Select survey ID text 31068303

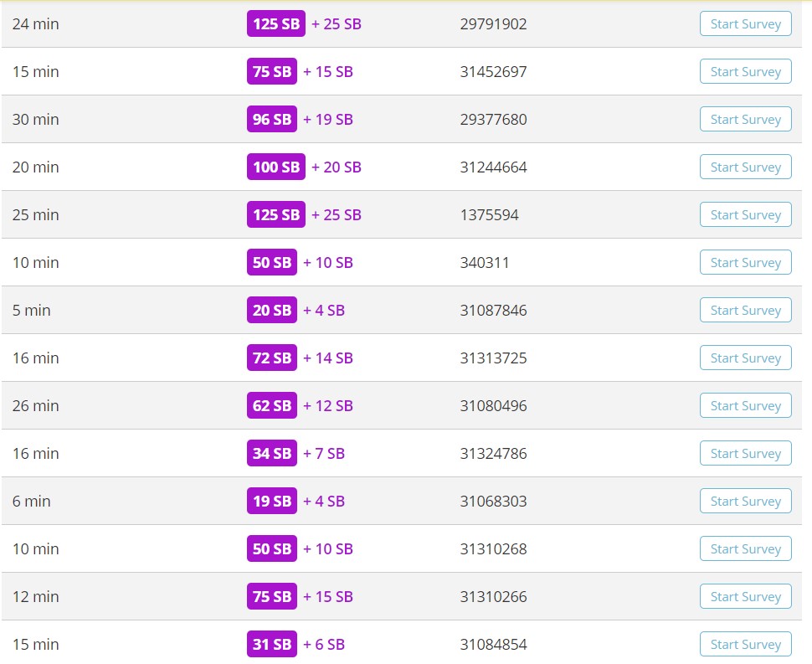coord(494,501)
